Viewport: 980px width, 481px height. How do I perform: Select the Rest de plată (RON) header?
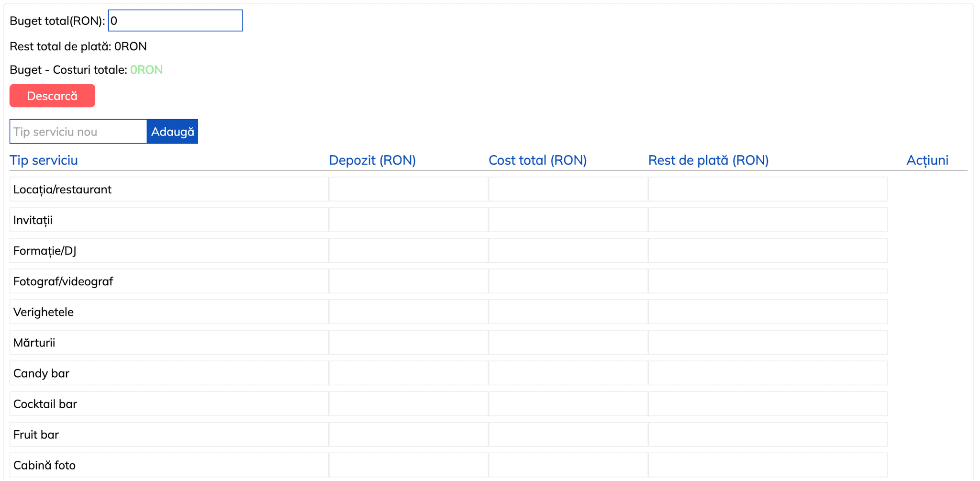pyautogui.click(x=708, y=160)
